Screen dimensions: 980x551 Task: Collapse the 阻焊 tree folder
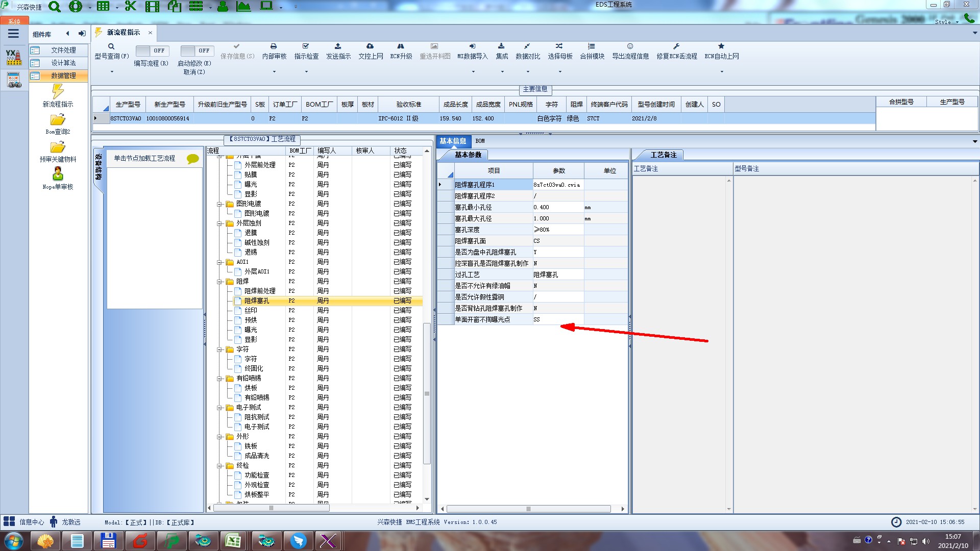coord(220,282)
